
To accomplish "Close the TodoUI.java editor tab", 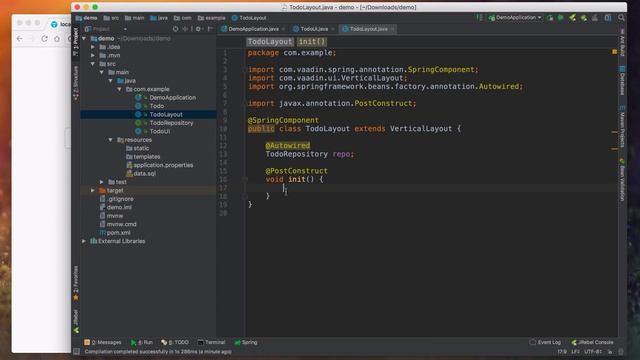I will 333,29.
